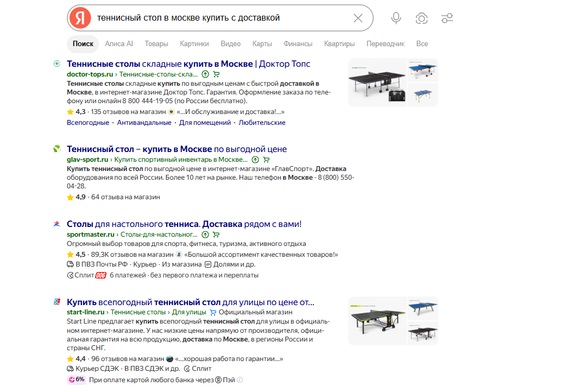Click the doctor-tops.ru domain link
The height and width of the screenshot is (392, 573).
pos(90,74)
